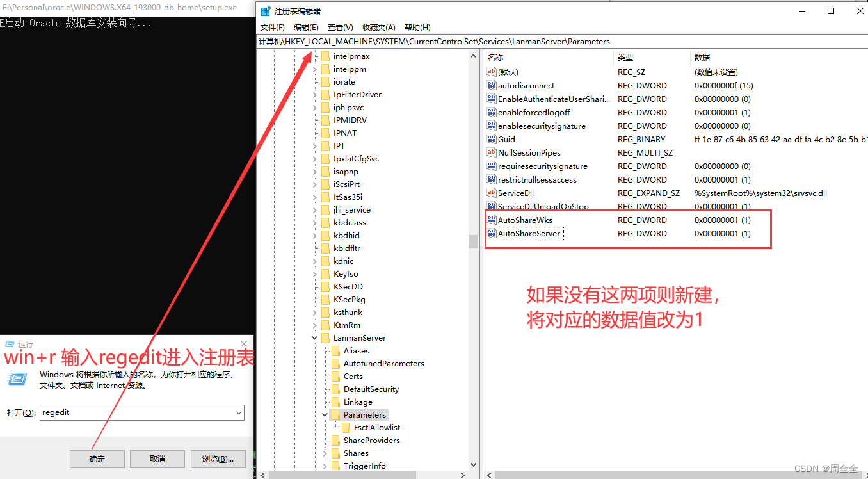Select the requiresecuritysignature value

543,166
